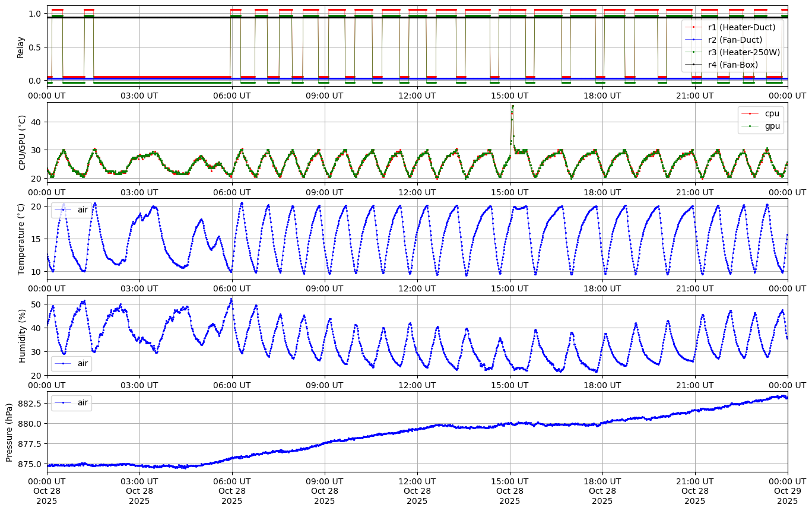Viewport: 812px width, 511px height.
Task: Select the Humidity (%) axis label
Action: (23, 335)
